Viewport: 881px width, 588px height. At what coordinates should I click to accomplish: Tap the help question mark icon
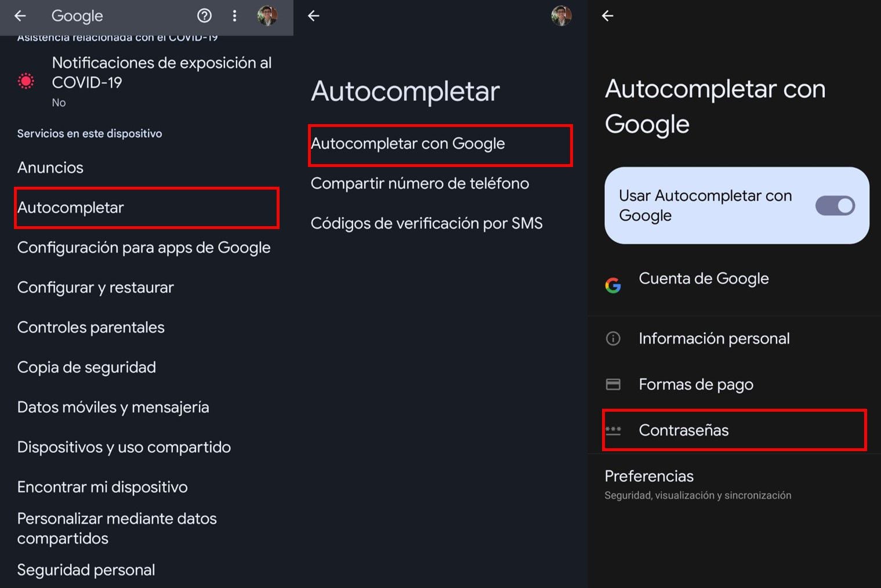click(x=204, y=16)
